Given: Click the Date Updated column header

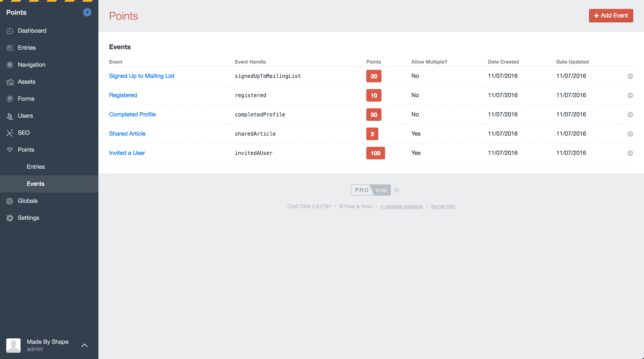Looking at the screenshot, I should [x=572, y=62].
